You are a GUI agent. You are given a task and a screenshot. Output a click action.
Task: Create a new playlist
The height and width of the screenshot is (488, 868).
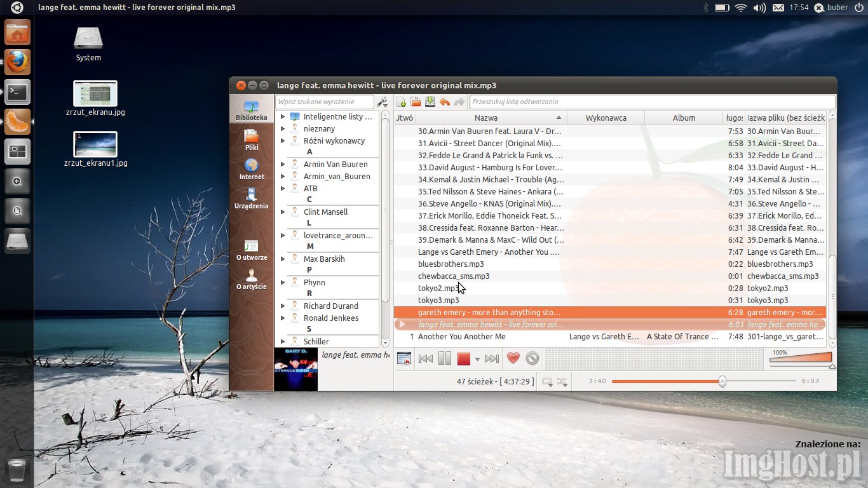[x=402, y=102]
